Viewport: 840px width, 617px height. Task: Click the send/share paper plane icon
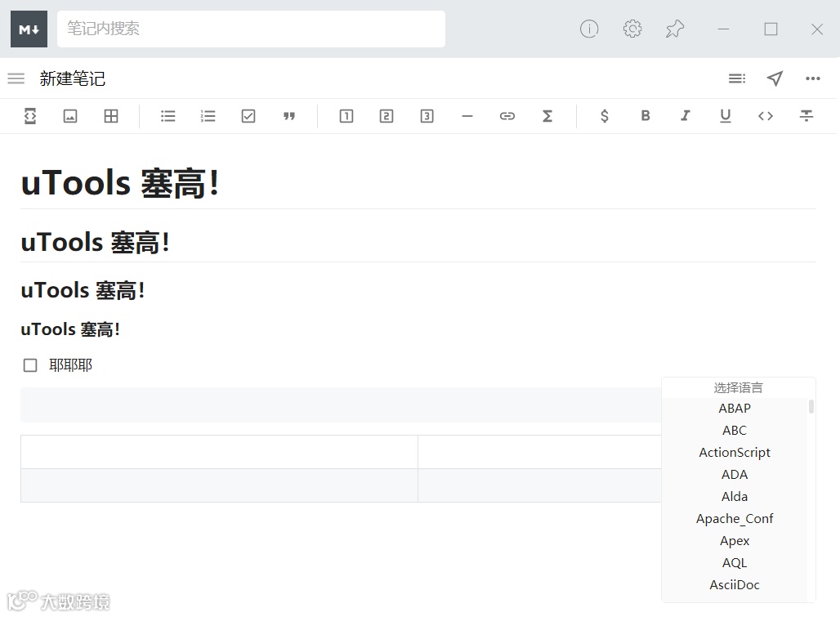coord(775,78)
